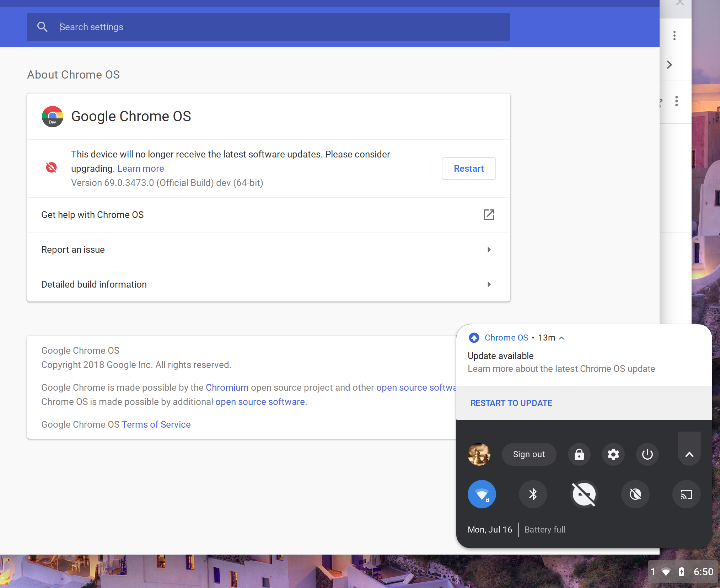The height and width of the screenshot is (588, 720).
Task: Enable Bluetooth from quick settings
Action: 533,494
